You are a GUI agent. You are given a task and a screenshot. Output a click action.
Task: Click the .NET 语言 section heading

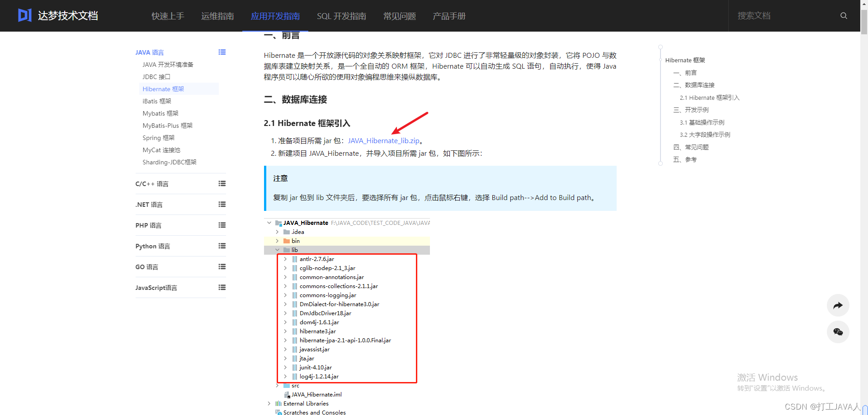[x=149, y=205]
